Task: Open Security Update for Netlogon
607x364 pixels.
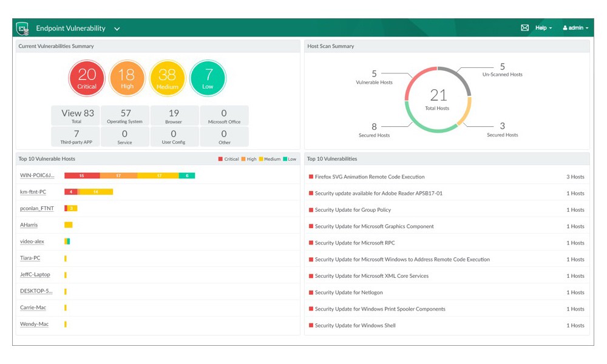Action: (x=349, y=292)
